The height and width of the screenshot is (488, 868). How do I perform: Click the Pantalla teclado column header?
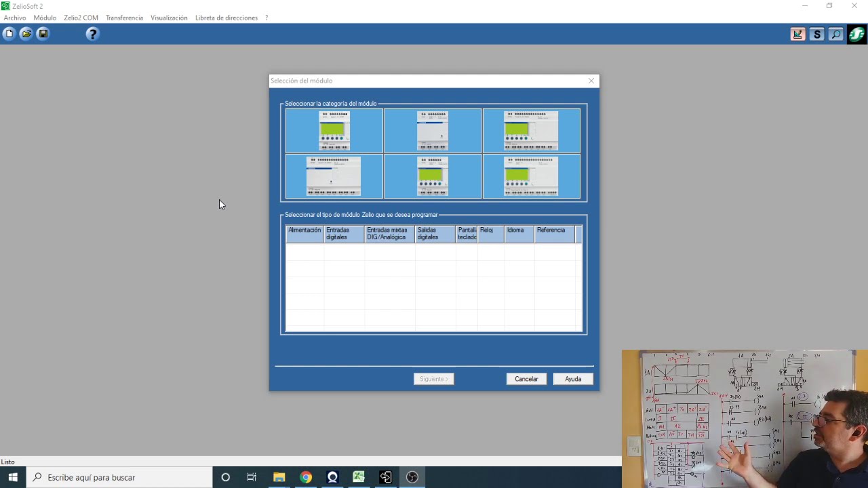[467, 234]
